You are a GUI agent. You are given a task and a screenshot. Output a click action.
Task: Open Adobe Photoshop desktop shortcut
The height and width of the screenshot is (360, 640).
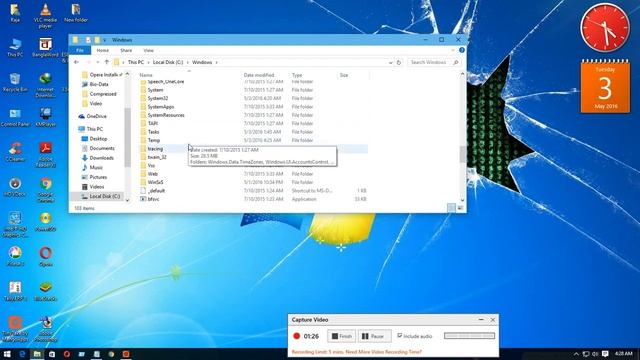(46, 329)
